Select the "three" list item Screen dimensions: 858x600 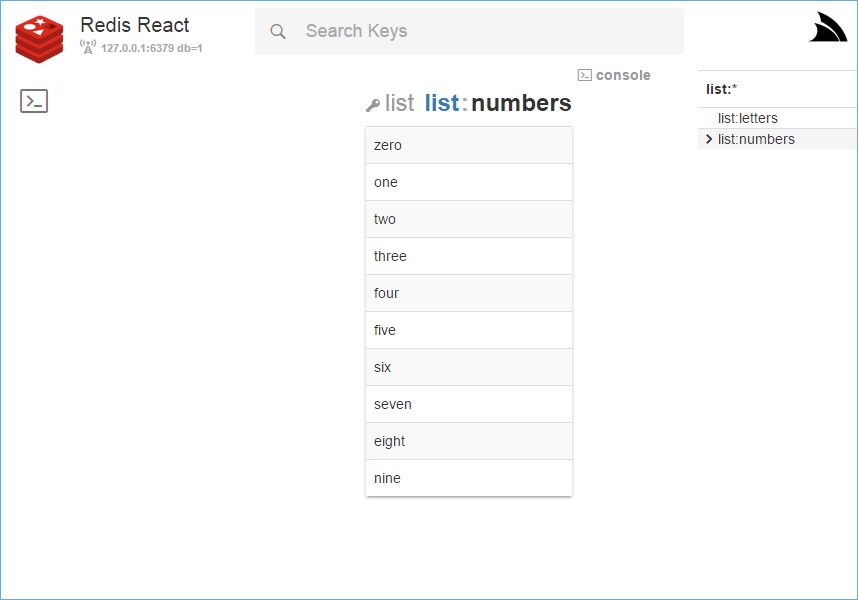468,256
